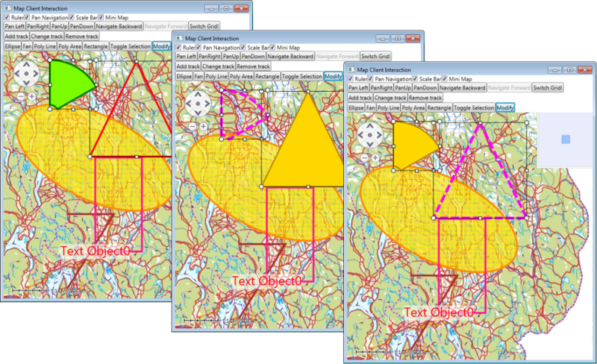This screenshot has height=364, width=597.
Task: Click Modify button in rightmost window
Action: pyautogui.click(x=505, y=107)
